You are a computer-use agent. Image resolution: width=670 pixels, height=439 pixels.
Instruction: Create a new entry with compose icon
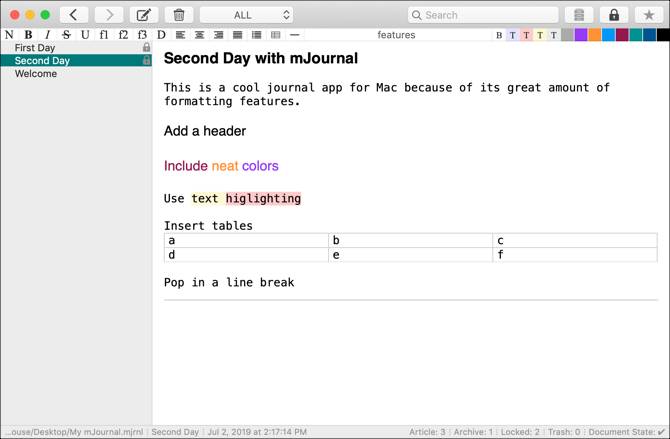coord(145,15)
